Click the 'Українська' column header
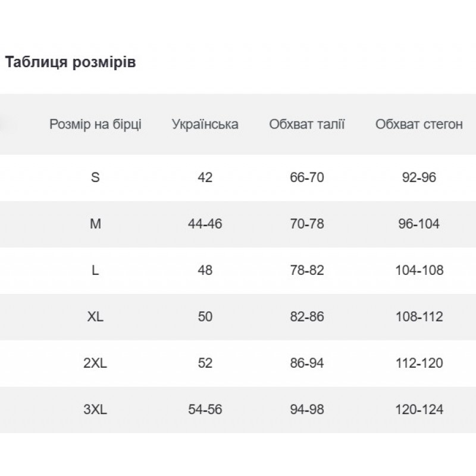Image resolution: width=476 pixels, height=476 pixels. tap(205, 124)
